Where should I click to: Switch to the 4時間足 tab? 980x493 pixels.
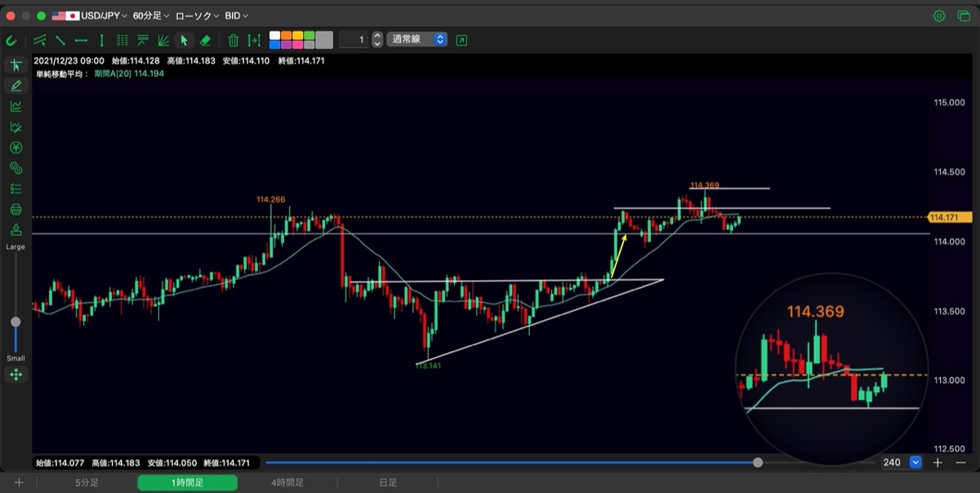287,483
